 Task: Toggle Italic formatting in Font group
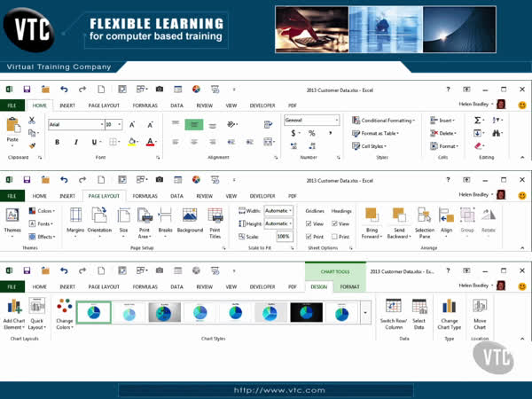pos(75,142)
